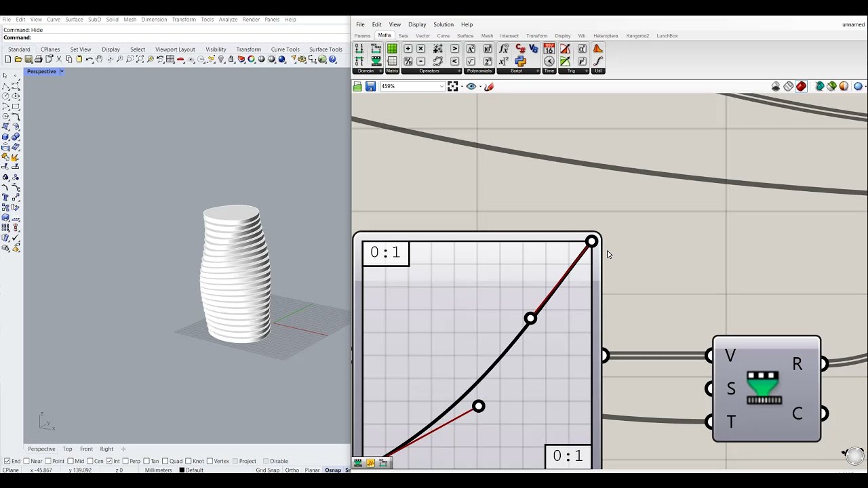The image size is (868, 488).
Task: Click the Rhino color wheel icon
Action: (x=251, y=60)
